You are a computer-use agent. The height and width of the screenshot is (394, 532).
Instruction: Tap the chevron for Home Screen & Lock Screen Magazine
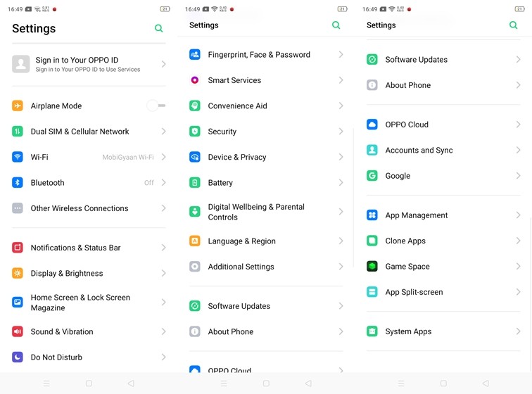click(x=163, y=302)
